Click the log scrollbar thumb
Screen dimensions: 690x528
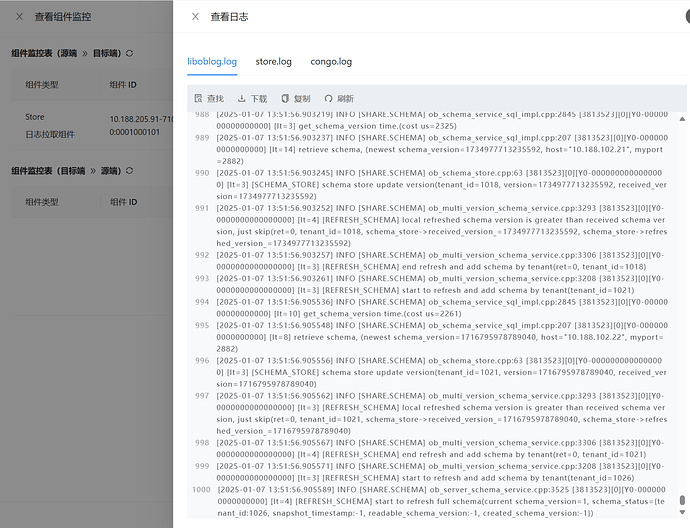point(682,500)
